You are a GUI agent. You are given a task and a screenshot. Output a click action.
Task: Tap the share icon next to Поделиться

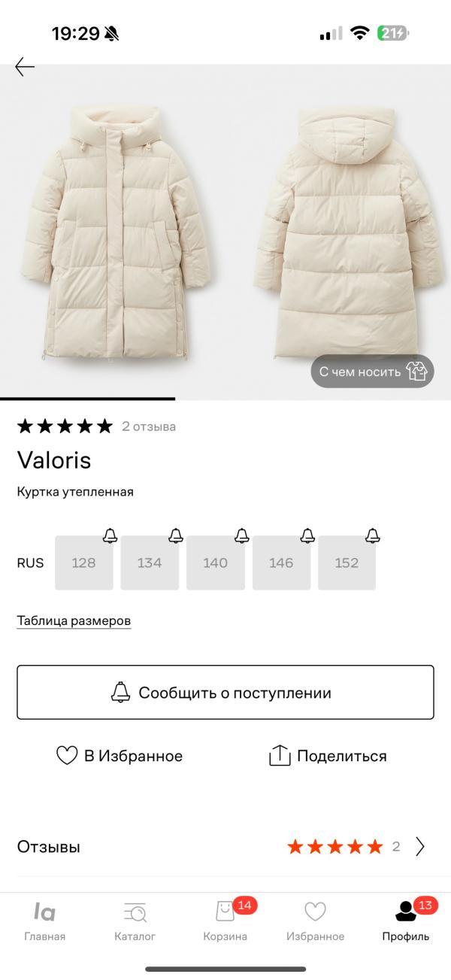point(280,756)
